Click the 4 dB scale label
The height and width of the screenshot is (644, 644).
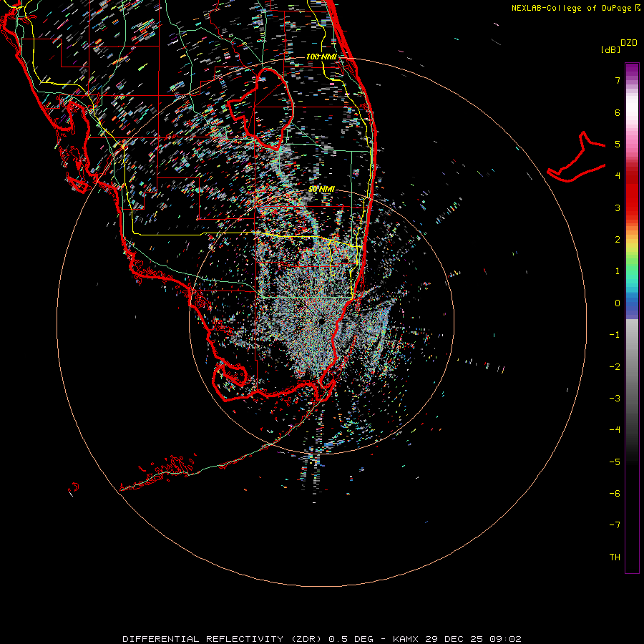pos(618,176)
